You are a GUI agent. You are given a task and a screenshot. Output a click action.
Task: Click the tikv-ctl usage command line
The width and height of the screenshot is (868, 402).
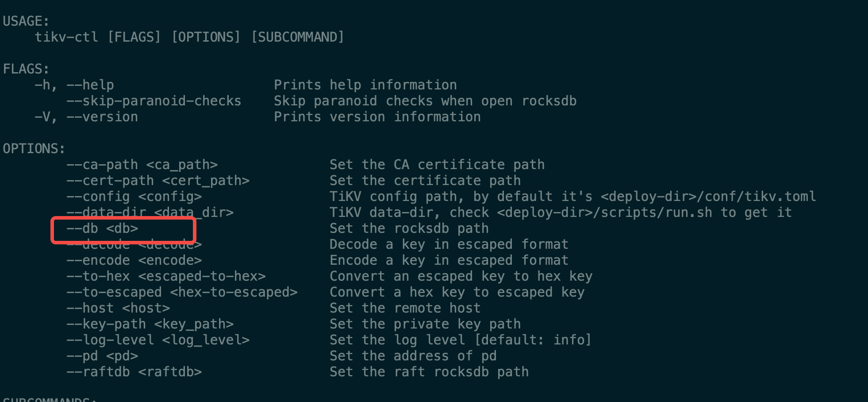tap(189, 37)
